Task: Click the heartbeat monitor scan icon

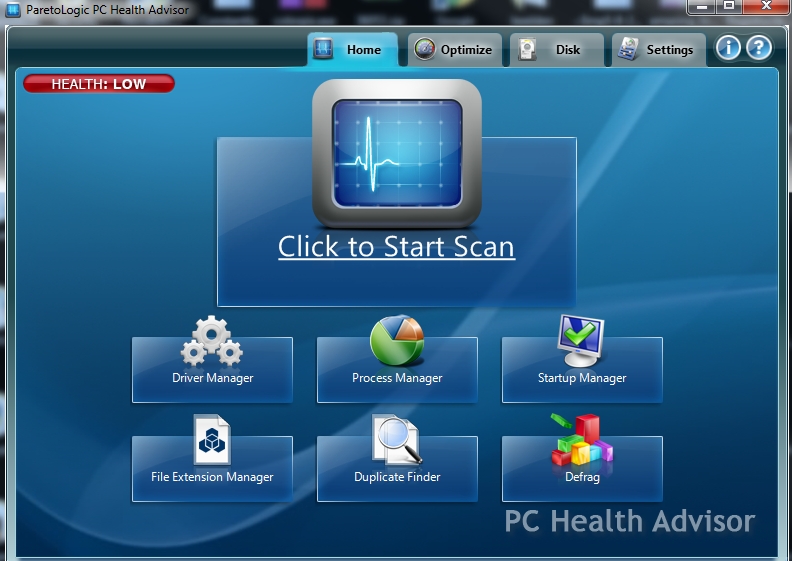Action: pyautogui.click(x=397, y=154)
